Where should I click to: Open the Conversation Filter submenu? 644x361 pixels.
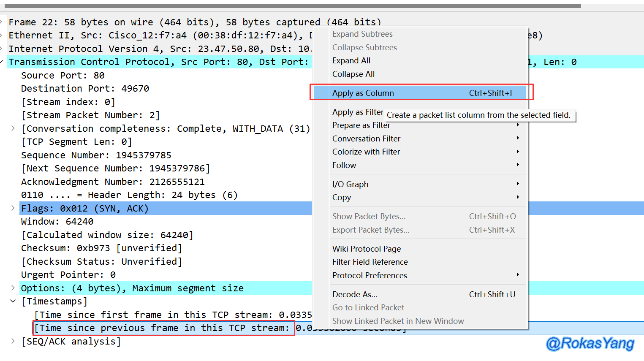pos(366,138)
